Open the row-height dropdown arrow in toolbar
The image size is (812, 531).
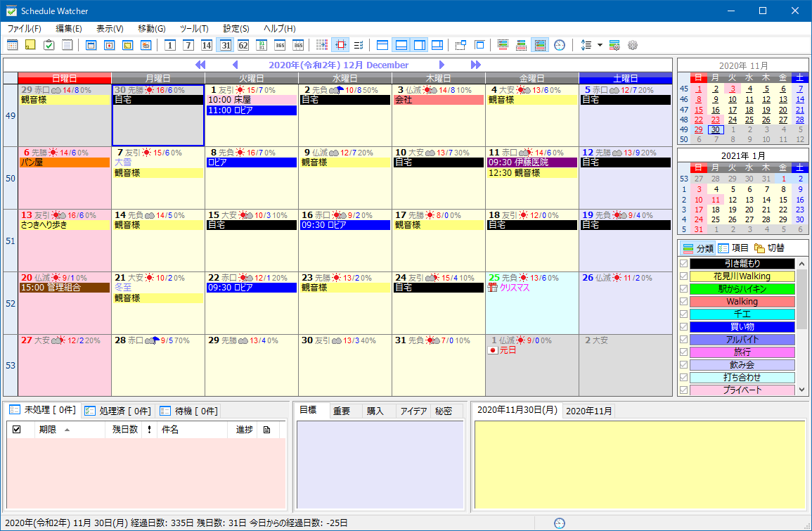[600, 45]
